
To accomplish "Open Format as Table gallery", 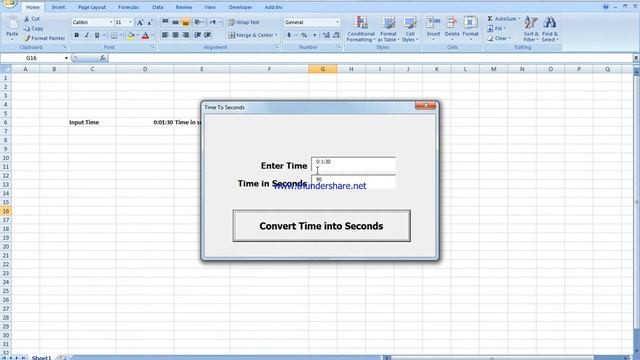I will coord(388,29).
